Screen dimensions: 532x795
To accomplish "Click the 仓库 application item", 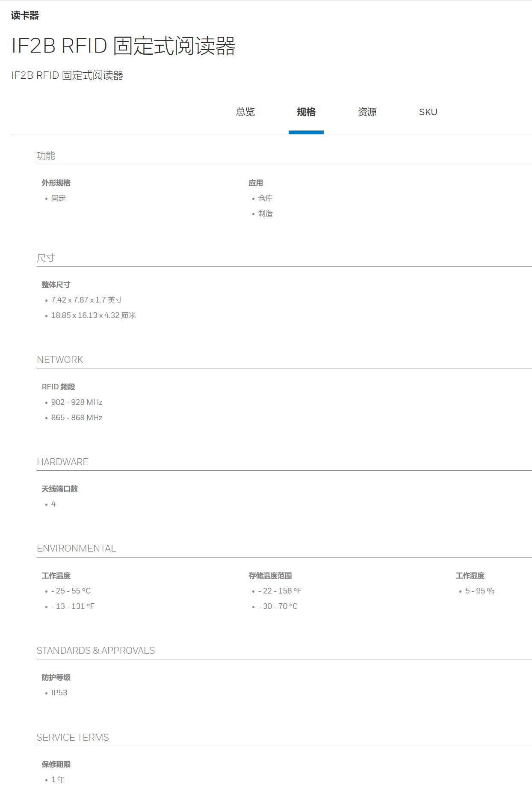I will (x=265, y=198).
